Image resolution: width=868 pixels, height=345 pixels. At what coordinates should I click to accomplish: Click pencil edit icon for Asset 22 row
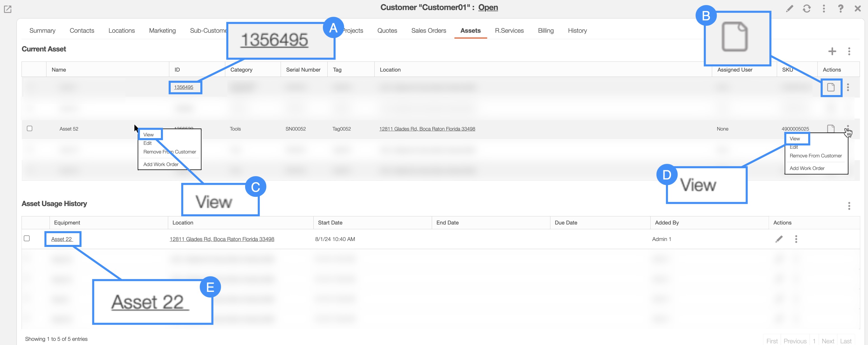point(779,239)
